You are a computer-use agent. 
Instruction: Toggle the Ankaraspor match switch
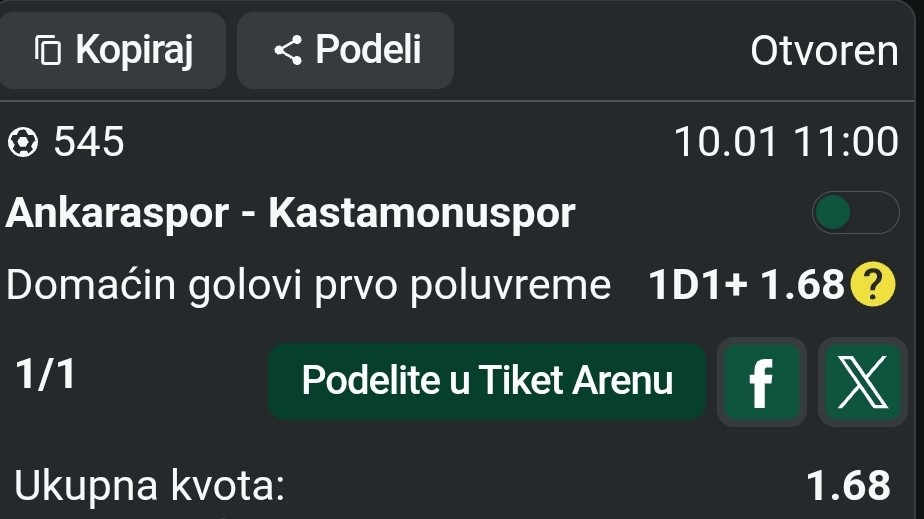[x=855, y=212]
